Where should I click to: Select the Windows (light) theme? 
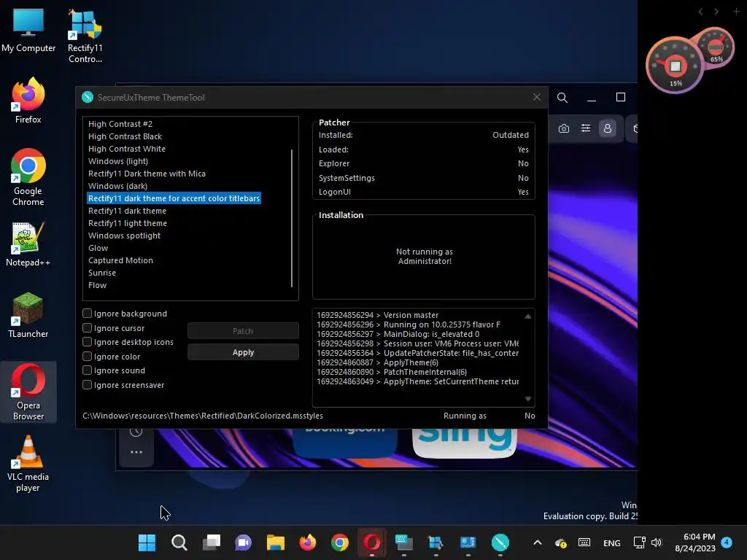(x=117, y=161)
